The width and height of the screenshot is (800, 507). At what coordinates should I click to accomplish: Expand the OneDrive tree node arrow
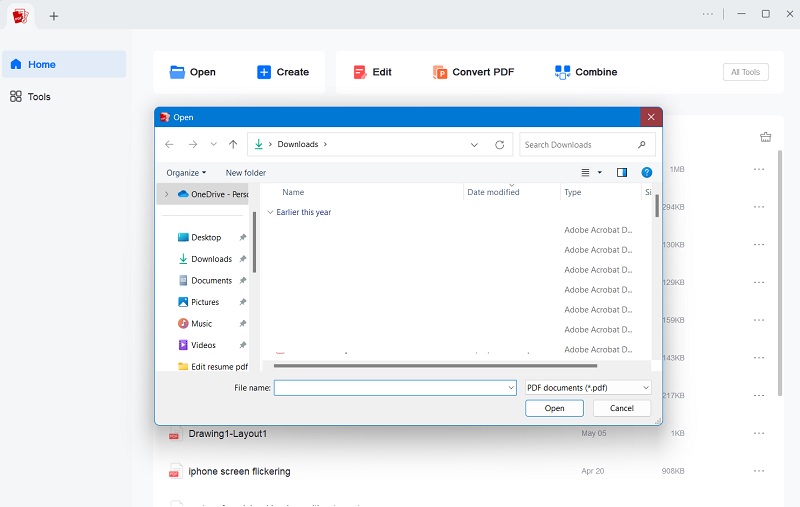coord(166,194)
